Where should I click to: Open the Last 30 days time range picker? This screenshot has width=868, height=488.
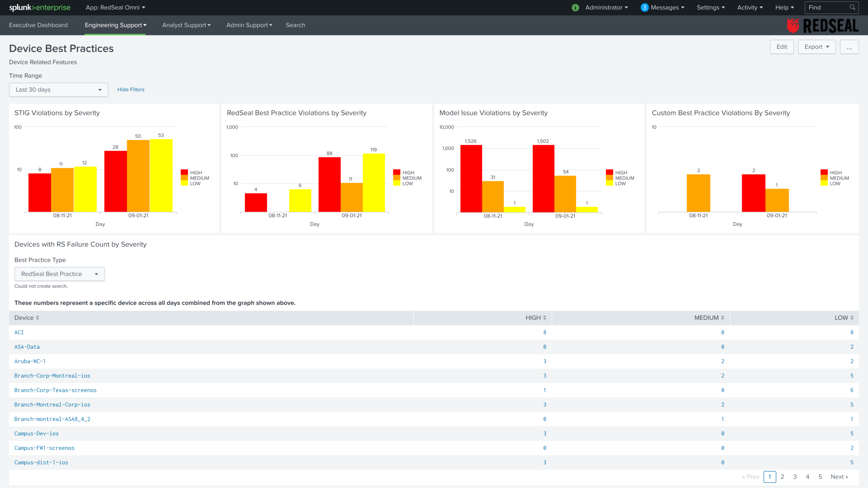[59, 90]
